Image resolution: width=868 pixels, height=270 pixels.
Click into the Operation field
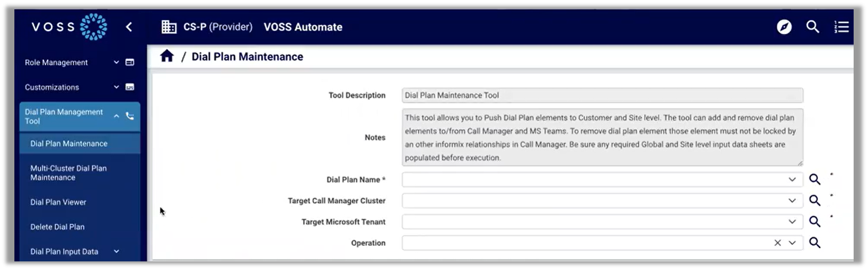[x=602, y=243]
